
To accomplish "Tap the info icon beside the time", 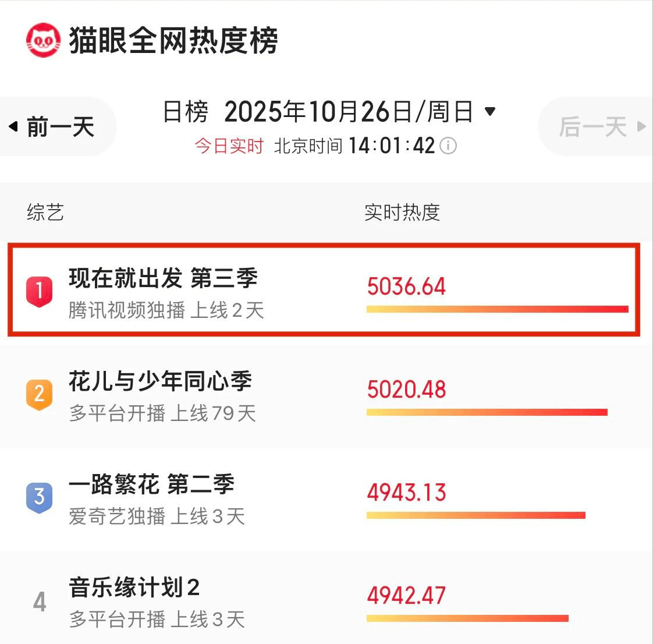I will pyautogui.click(x=448, y=146).
